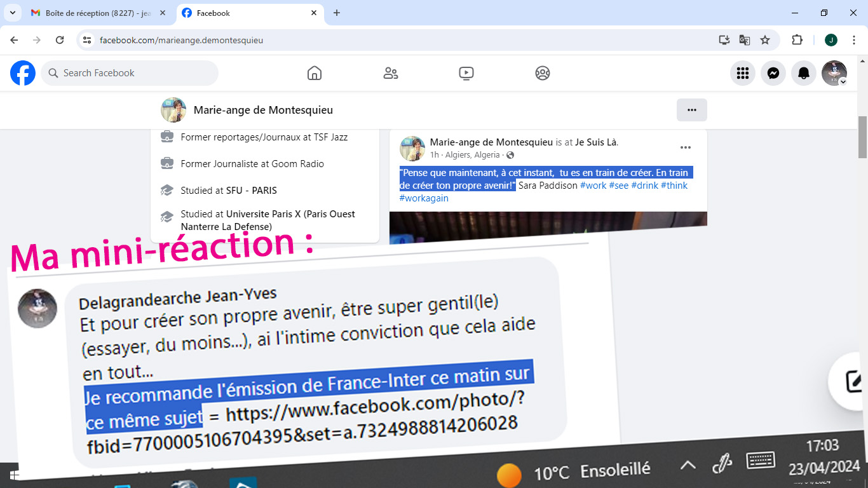Go to the Facebook Home feed icon

pyautogui.click(x=314, y=73)
